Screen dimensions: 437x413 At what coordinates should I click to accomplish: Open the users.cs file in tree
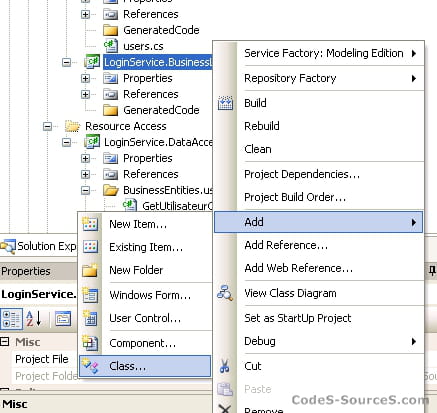click(143, 46)
